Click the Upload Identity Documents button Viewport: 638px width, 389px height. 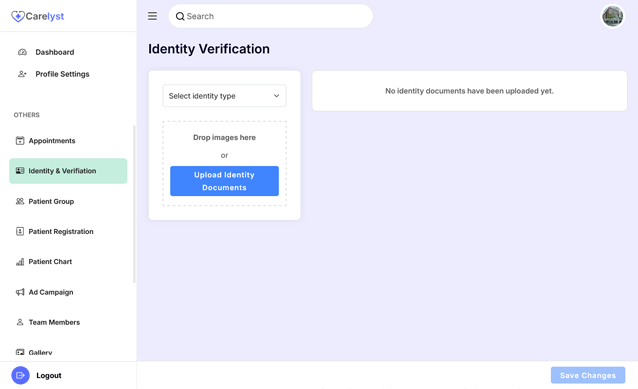224,181
